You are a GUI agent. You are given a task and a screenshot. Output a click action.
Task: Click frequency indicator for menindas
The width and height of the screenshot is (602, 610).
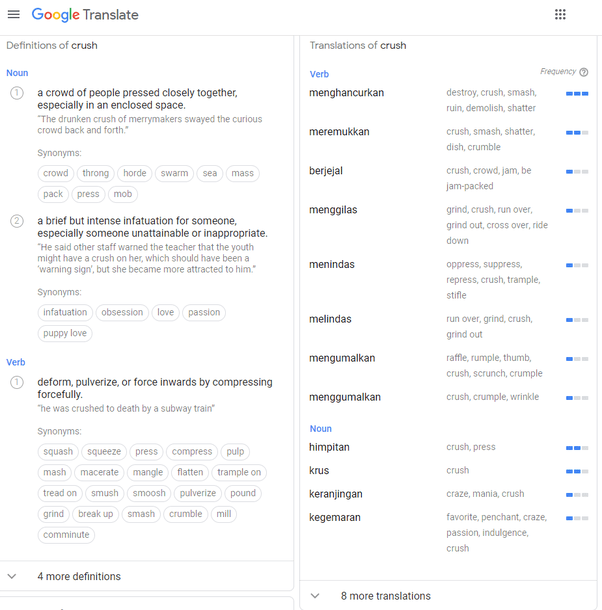pos(576,265)
